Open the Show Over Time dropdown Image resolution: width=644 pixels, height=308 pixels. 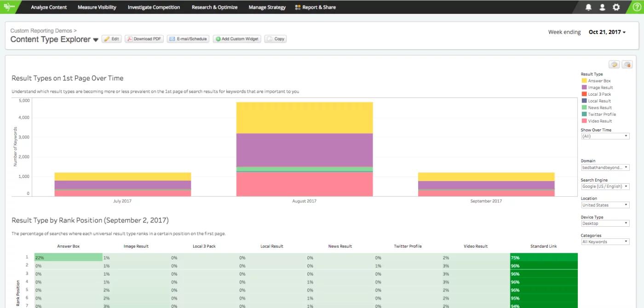pyautogui.click(x=605, y=137)
